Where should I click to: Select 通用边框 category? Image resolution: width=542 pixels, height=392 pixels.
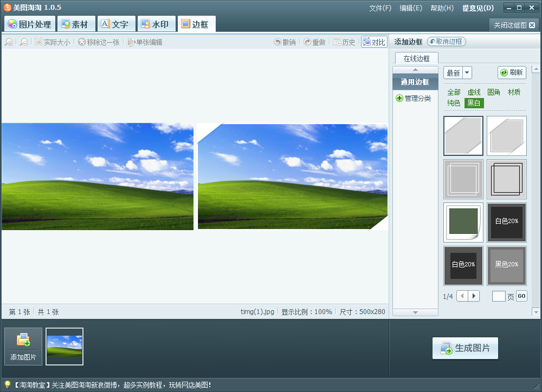(x=415, y=82)
